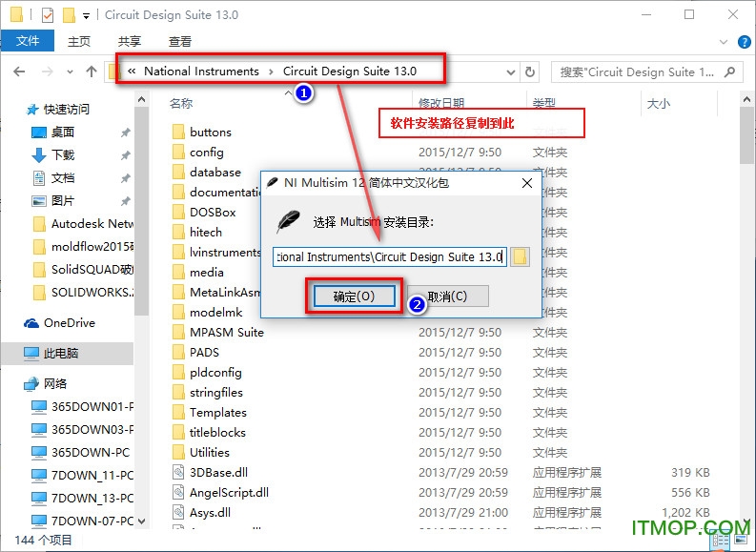Select the MPASM Suite folder

[227, 332]
